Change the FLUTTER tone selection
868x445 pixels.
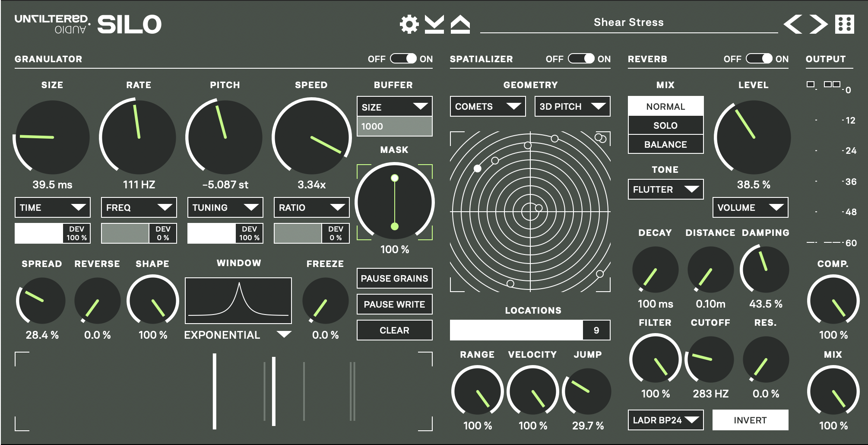(x=665, y=189)
